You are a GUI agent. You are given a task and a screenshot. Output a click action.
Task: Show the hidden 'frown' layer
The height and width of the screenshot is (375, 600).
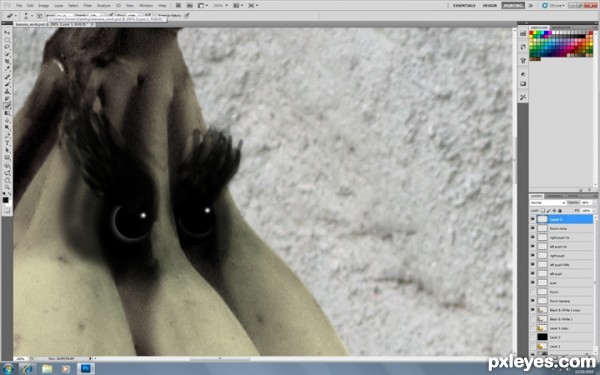point(533,292)
